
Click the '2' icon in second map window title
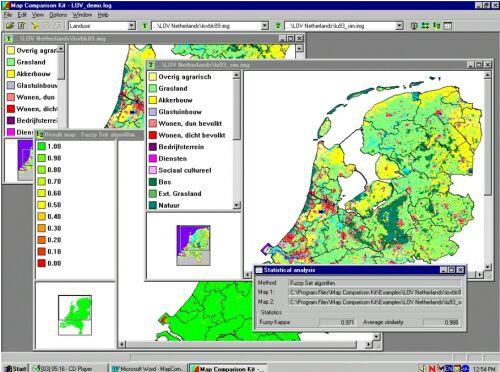(x=151, y=65)
